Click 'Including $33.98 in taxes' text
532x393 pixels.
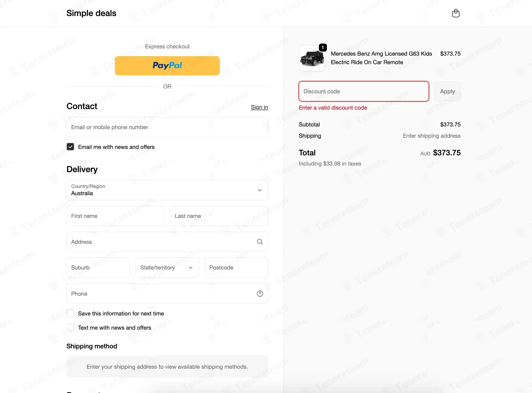tap(330, 164)
